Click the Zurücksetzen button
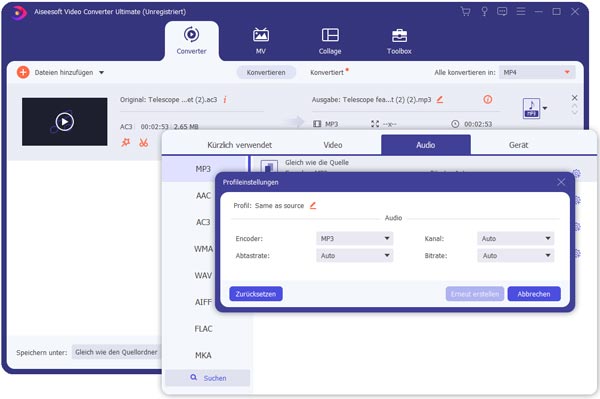This screenshot has height=399, width=600. (256, 294)
